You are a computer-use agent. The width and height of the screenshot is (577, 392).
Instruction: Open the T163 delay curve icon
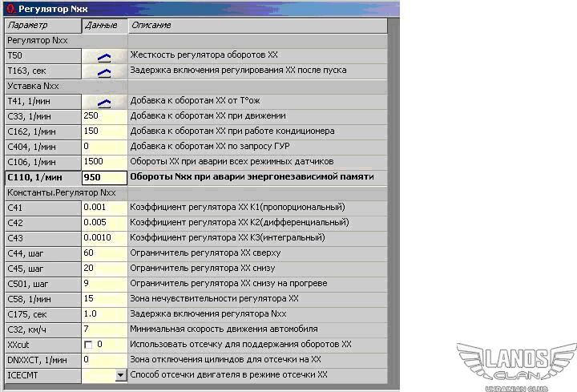coord(104,71)
